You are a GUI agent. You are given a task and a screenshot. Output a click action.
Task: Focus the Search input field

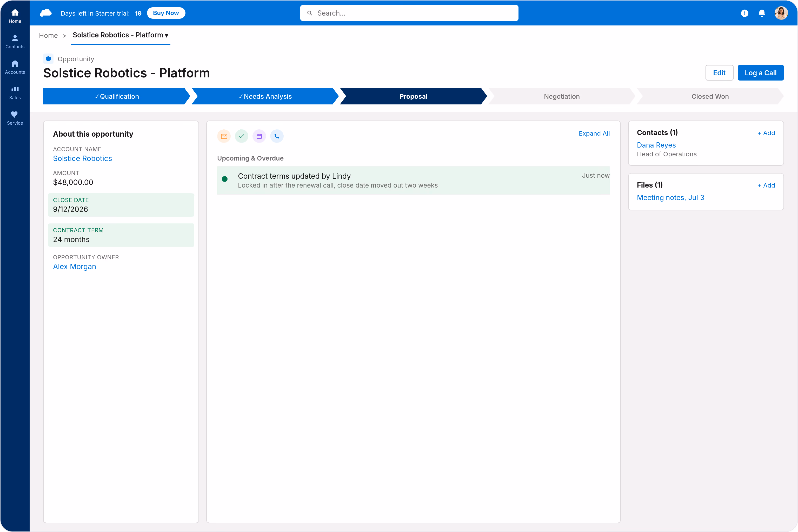pos(409,13)
